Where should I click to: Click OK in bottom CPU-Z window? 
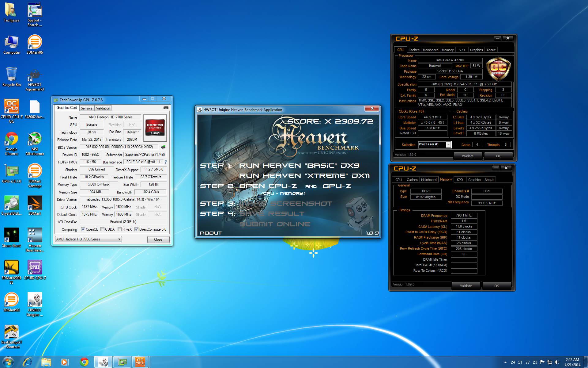tap(496, 286)
